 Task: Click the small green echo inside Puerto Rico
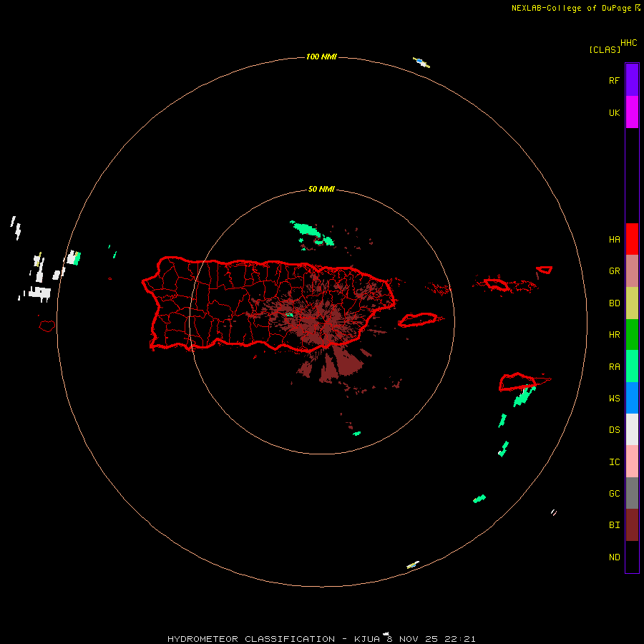pos(290,315)
